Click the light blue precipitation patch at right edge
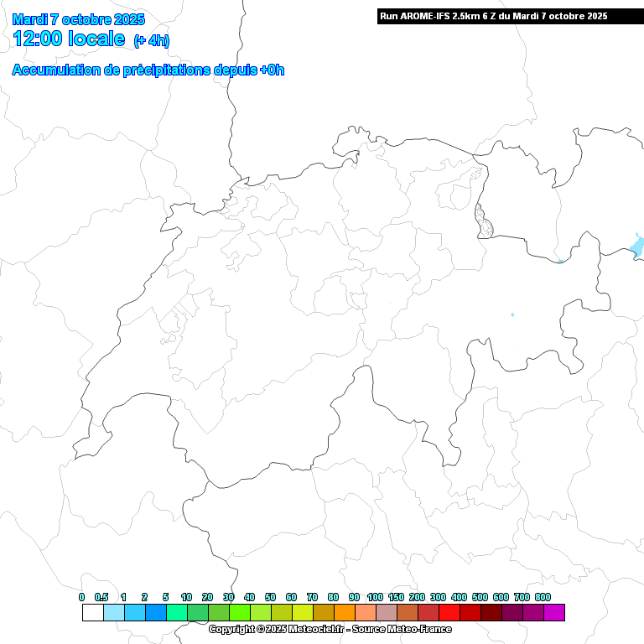The height and width of the screenshot is (644, 644). (x=637, y=247)
